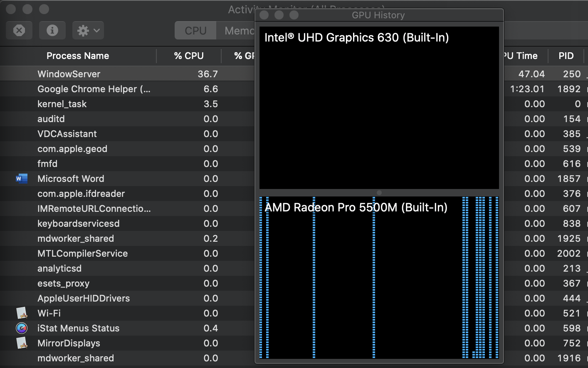Click PID value 1857
Image resolution: width=588 pixels, height=368 pixels.
point(569,179)
